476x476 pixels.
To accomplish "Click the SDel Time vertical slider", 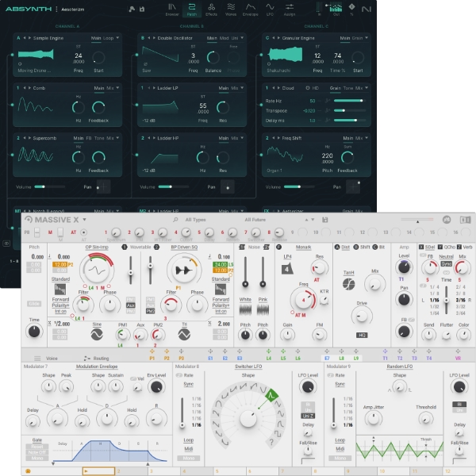I will (446, 300).
